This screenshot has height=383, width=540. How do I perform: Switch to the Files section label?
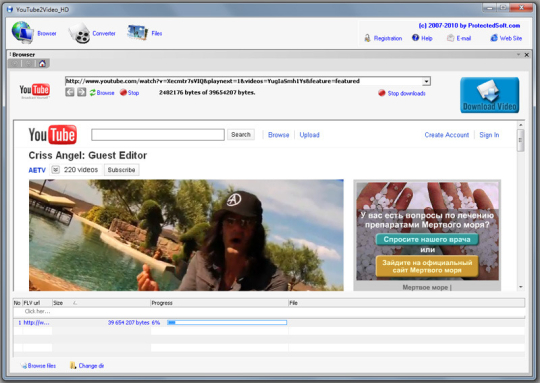157,33
